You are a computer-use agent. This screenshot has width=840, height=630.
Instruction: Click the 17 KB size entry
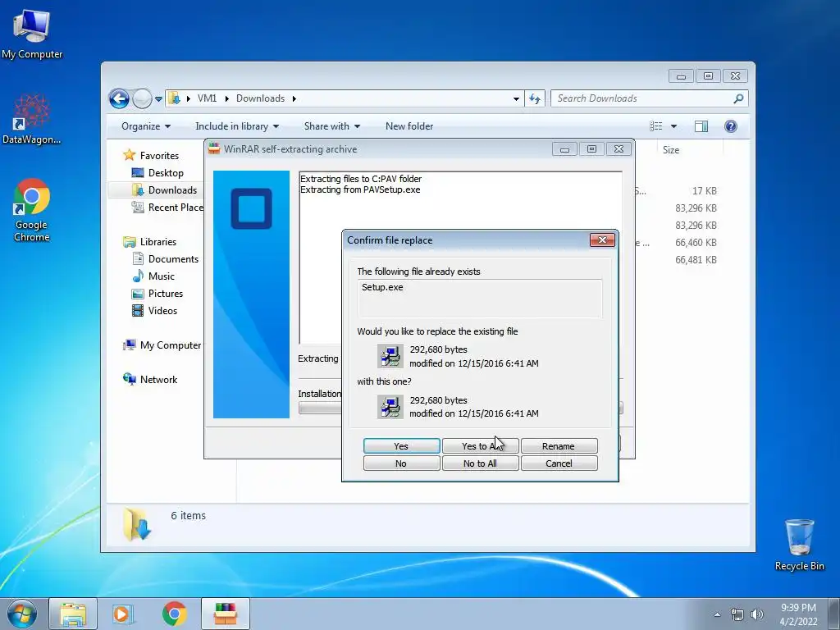(x=704, y=190)
